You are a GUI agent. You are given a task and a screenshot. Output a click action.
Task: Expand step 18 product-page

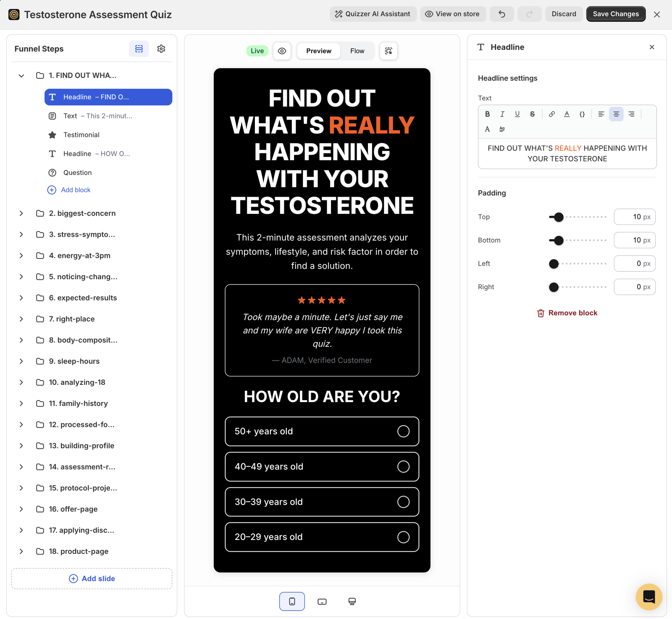click(x=21, y=551)
